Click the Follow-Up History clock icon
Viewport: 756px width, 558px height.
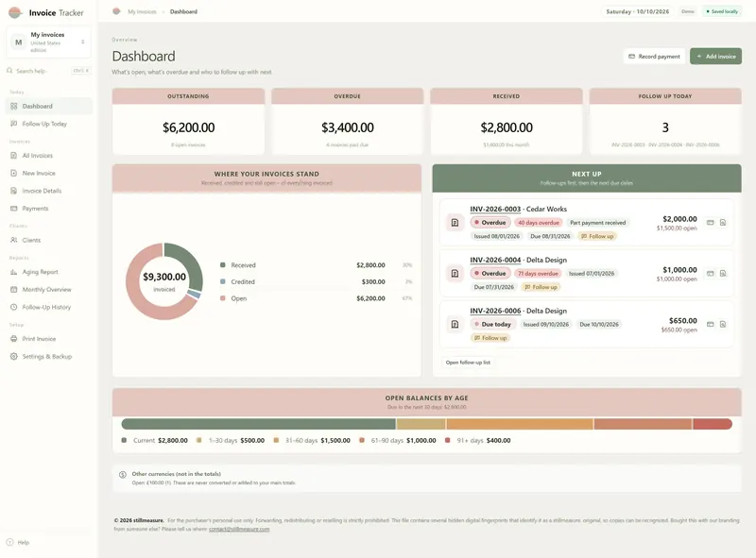tap(13, 307)
